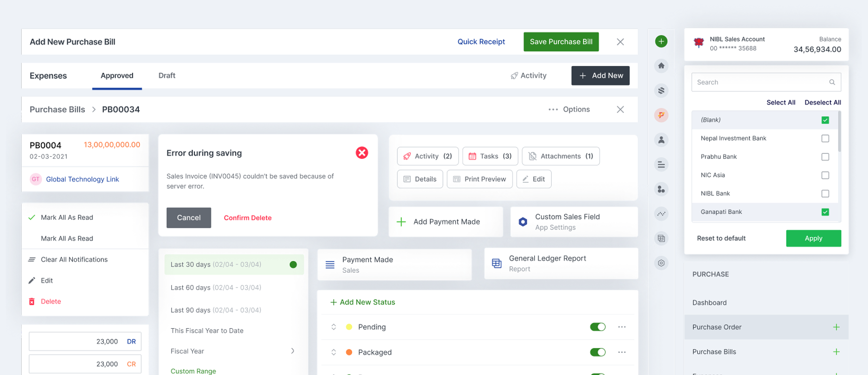Switch to the Approved tab
Viewport: 868px width, 375px height.
click(117, 76)
